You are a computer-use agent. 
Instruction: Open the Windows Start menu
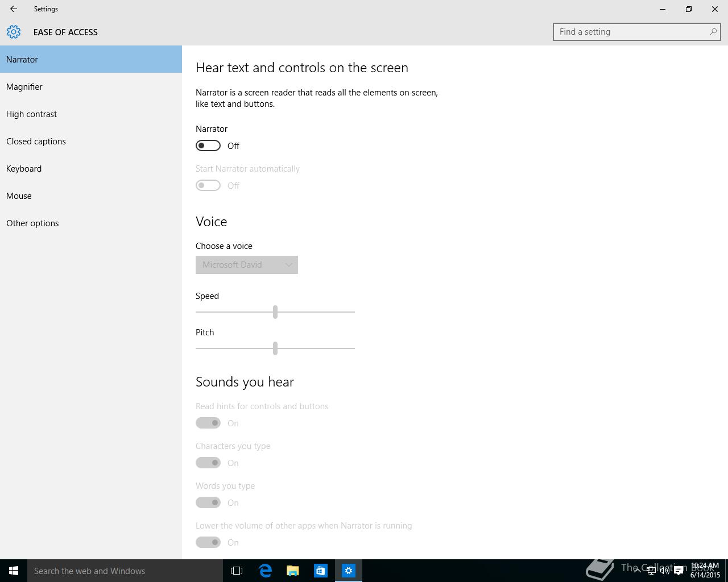pyautogui.click(x=14, y=571)
